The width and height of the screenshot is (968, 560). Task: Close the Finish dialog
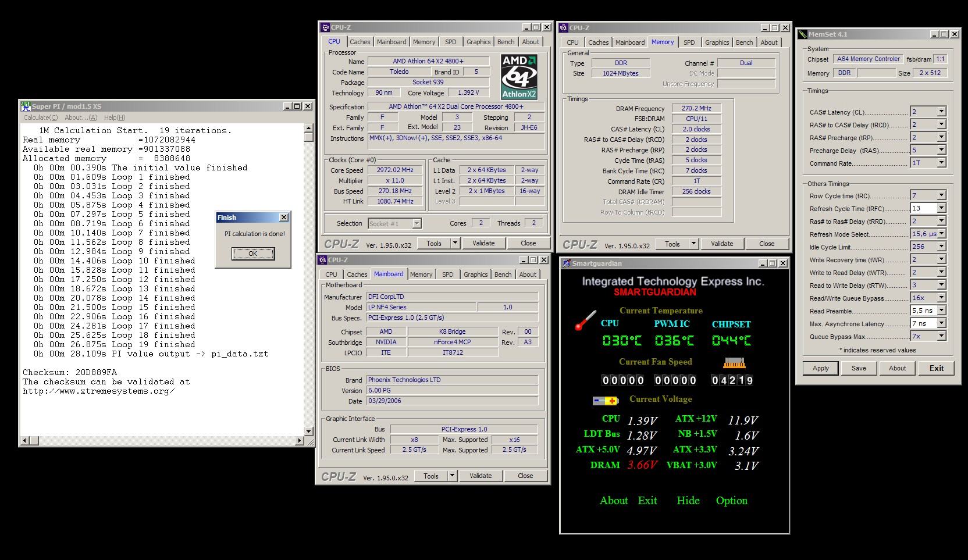pyautogui.click(x=284, y=217)
